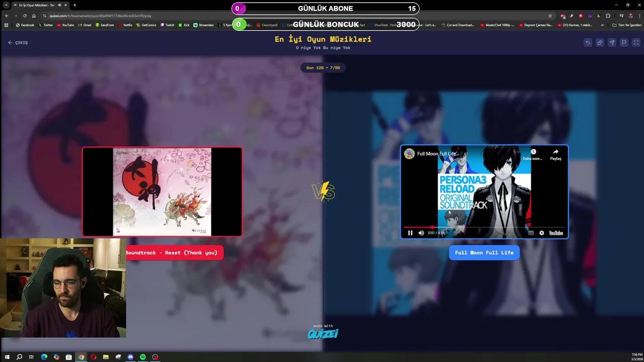Vote for Full Moon Full Life button
Viewport: 644px width, 362px height.
[x=484, y=252]
